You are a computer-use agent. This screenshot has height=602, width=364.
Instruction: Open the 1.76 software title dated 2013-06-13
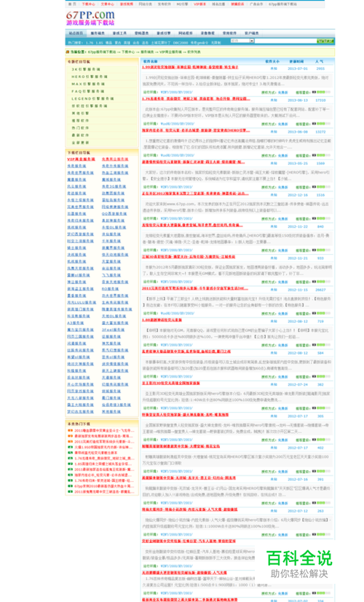coord(197,99)
